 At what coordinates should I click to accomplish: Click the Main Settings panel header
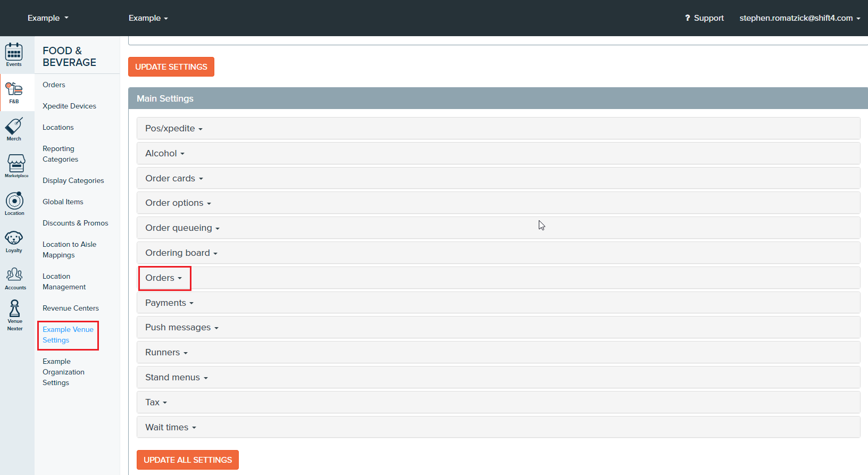(498, 98)
